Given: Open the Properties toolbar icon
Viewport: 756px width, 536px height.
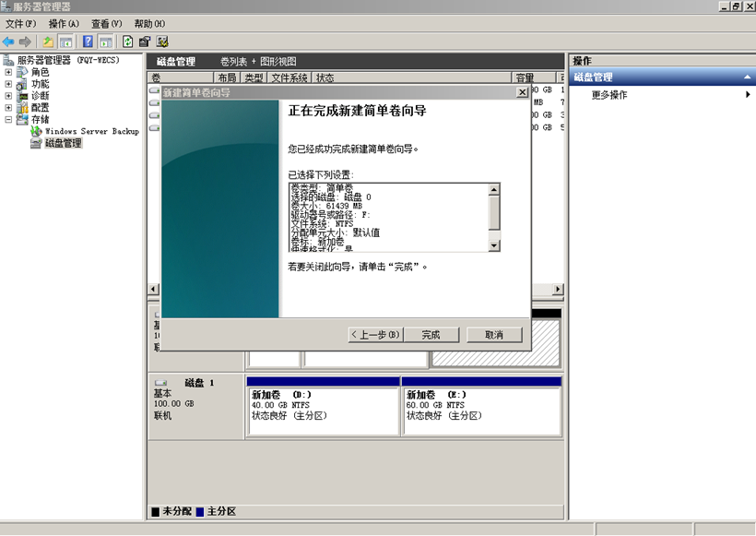Looking at the screenshot, I should click(x=145, y=42).
